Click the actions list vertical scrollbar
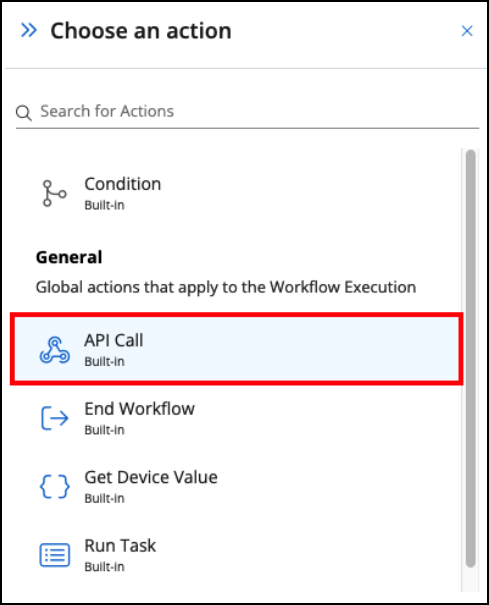The width and height of the screenshot is (489, 605). click(x=470, y=358)
